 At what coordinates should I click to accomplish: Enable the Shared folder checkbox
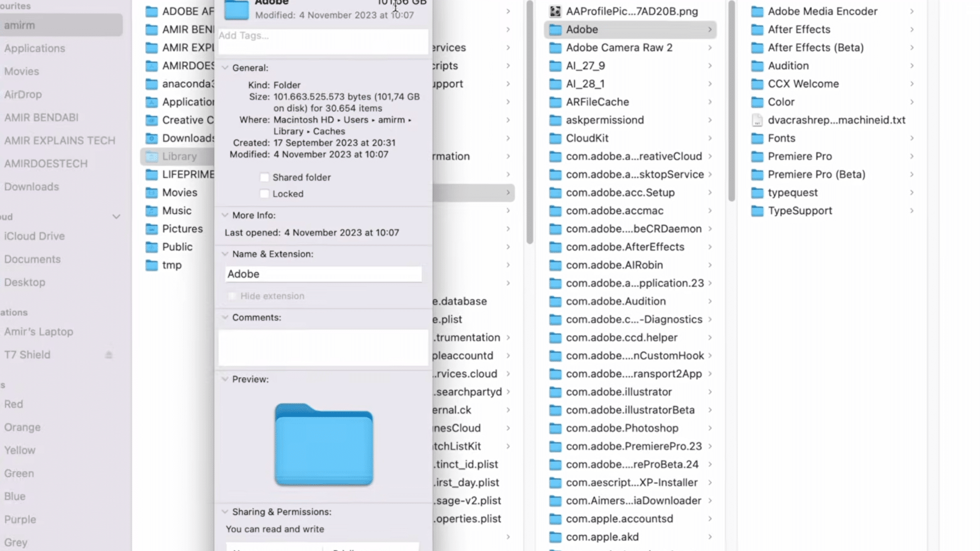[264, 177]
